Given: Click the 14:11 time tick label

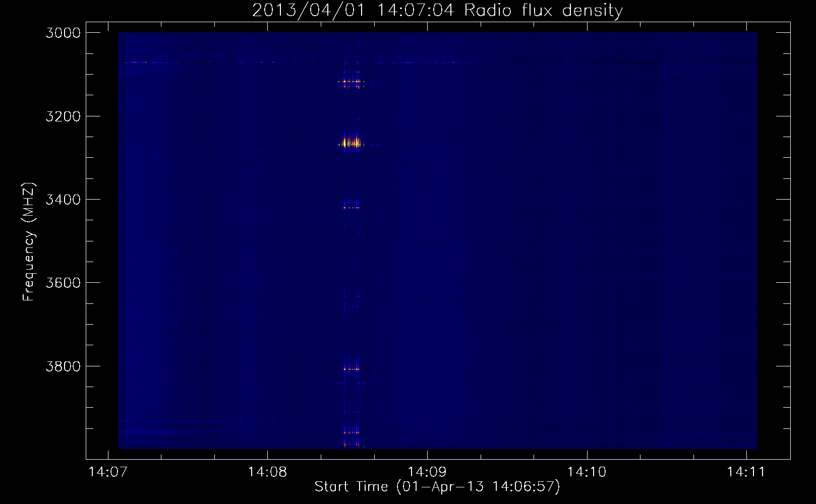Looking at the screenshot, I should point(746,472).
